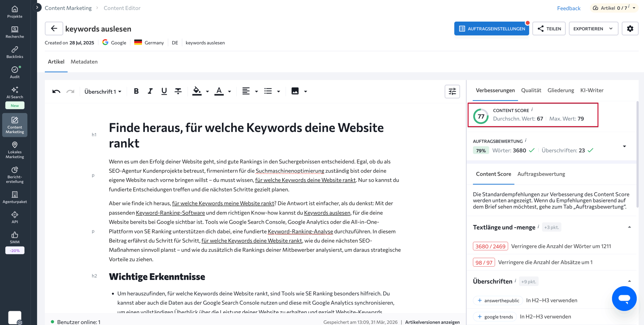Open the text color swatch picker
The height and width of the screenshot is (325, 644).
(228, 91)
